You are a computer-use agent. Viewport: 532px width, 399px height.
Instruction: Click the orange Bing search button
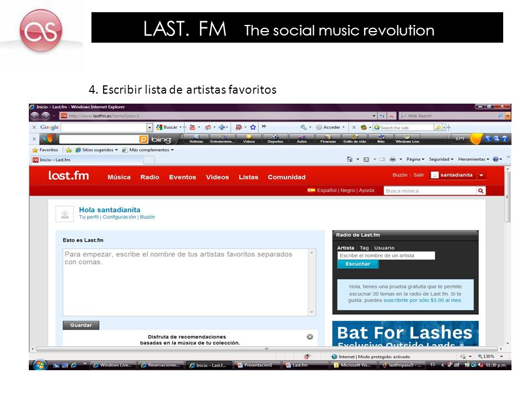(144, 139)
